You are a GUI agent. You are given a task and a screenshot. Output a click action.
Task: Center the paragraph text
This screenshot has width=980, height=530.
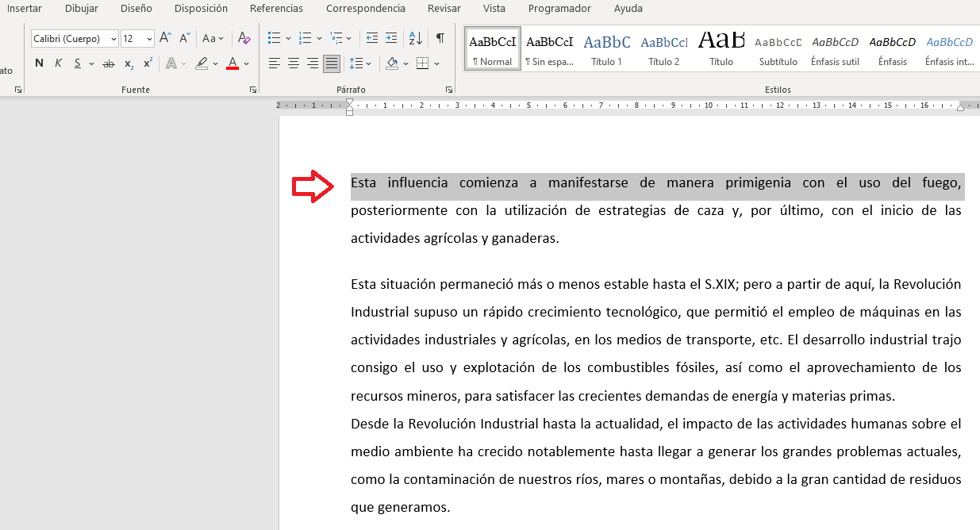coord(294,63)
